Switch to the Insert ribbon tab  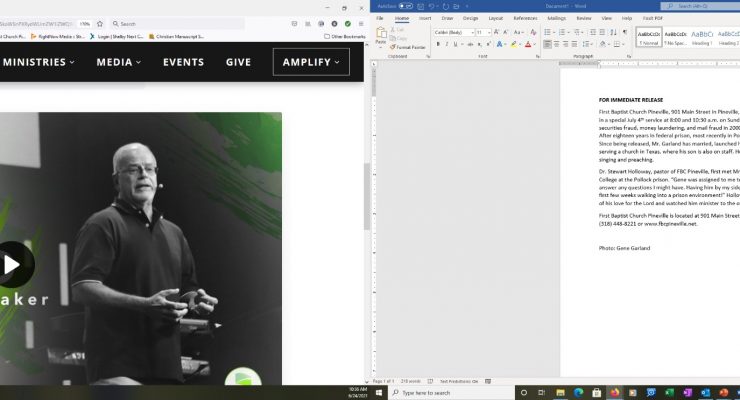pos(425,18)
